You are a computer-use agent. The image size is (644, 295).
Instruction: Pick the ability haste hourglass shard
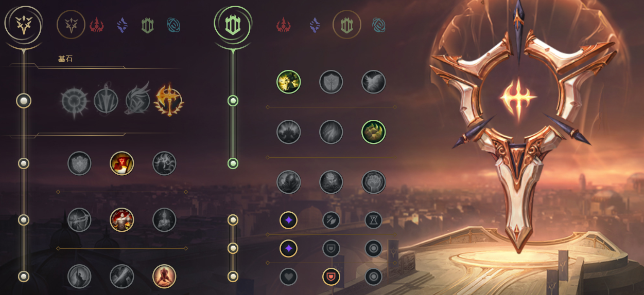(x=374, y=220)
